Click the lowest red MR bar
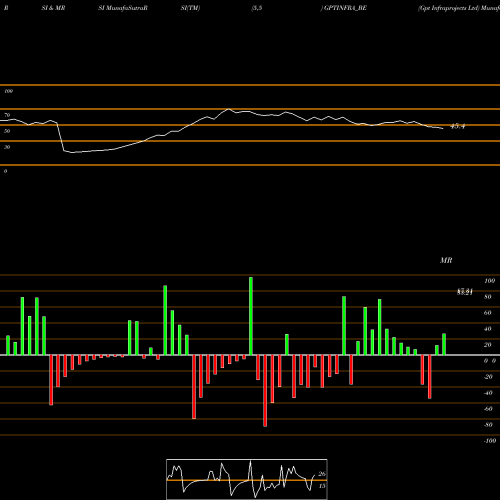 point(265,391)
